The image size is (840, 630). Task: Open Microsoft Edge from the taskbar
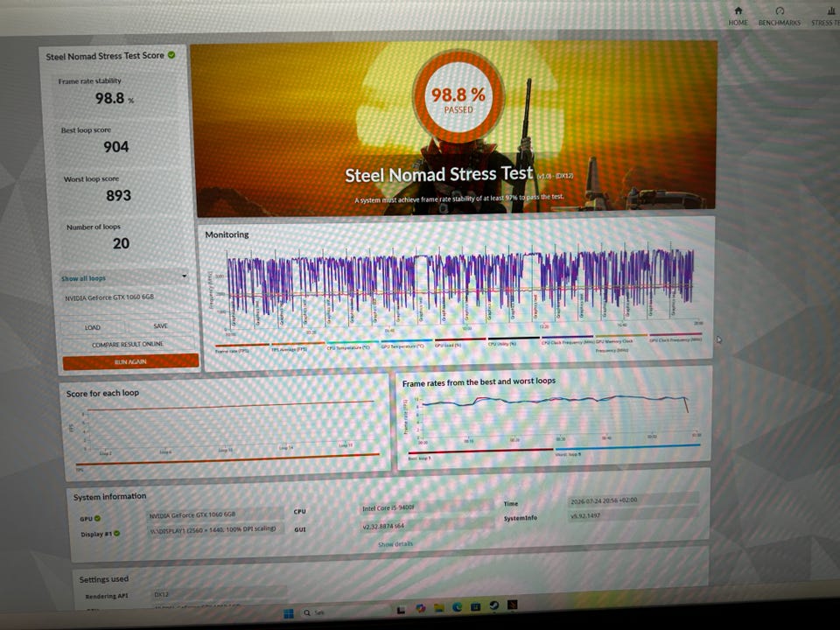(457, 607)
